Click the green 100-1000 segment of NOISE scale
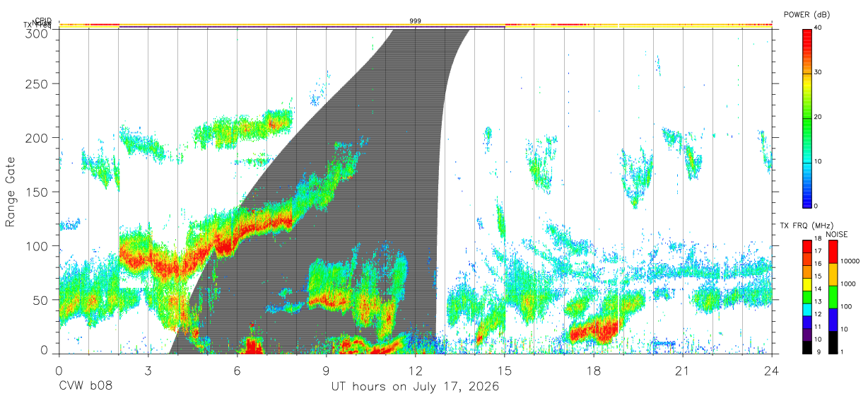Viewport: 868px width, 401px height. pos(833,296)
